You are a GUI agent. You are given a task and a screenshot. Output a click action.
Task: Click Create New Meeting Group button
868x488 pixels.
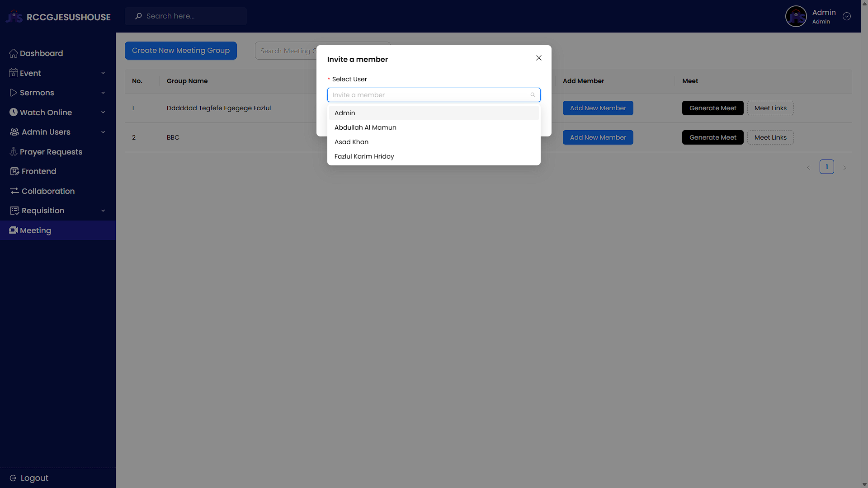click(181, 51)
